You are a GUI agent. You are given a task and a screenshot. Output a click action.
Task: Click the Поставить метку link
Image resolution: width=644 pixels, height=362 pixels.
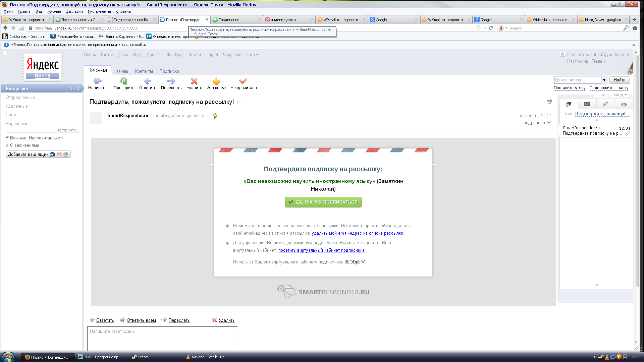click(x=570, y=88)
